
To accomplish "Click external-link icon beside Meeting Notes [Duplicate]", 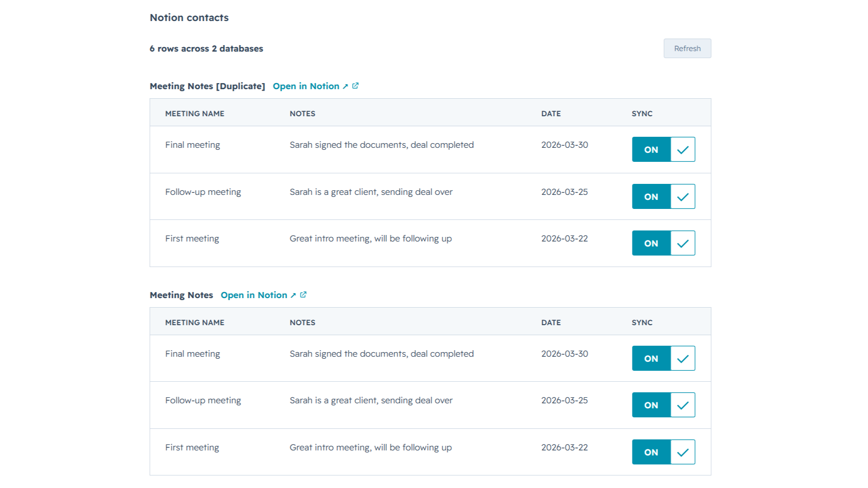I will pos(355,86).
